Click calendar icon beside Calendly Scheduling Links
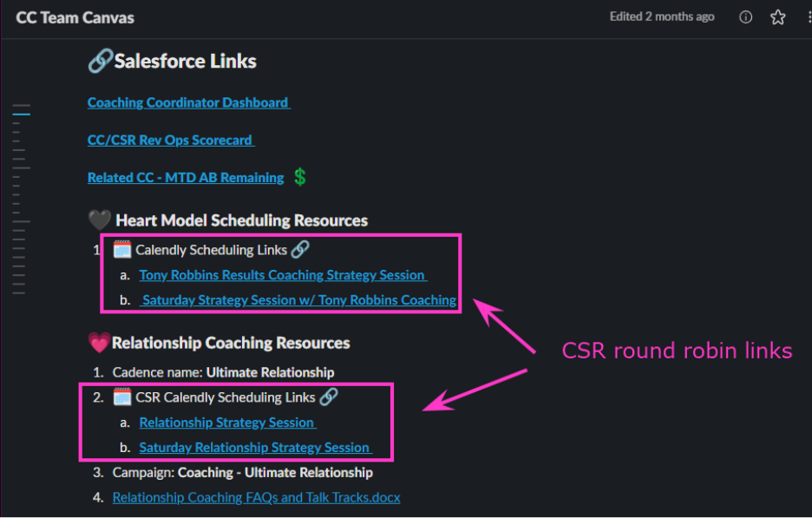Image resolution: width=812 pixels, height=518 pixels. coord(122,250)
